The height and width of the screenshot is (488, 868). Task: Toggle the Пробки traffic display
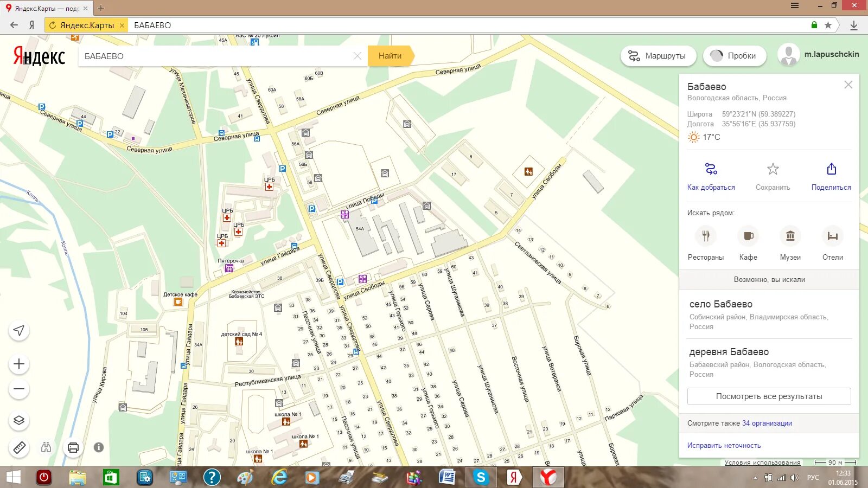[x=735, y=56]
